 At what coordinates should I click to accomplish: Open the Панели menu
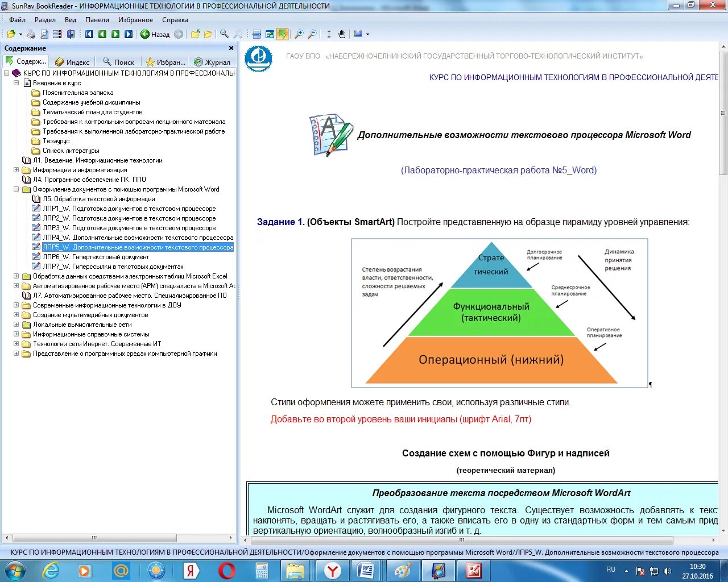(x=97, y=19)
